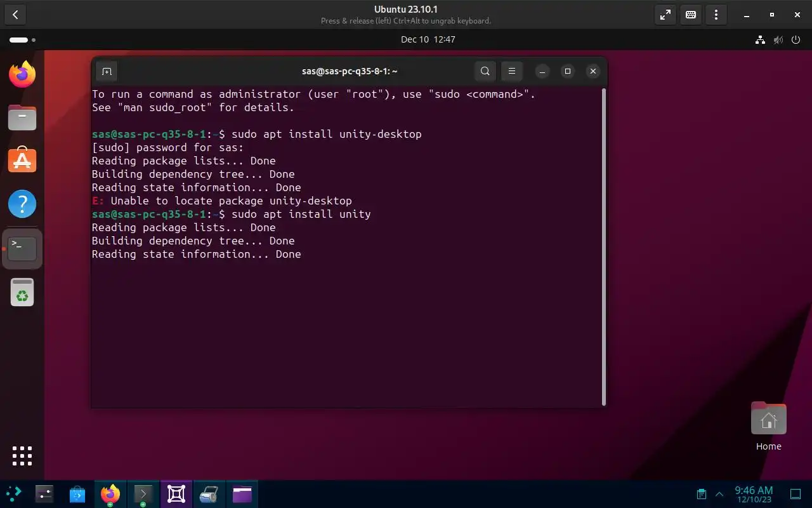Click the terminal search magnifier icon

click(x=485, y=71)
